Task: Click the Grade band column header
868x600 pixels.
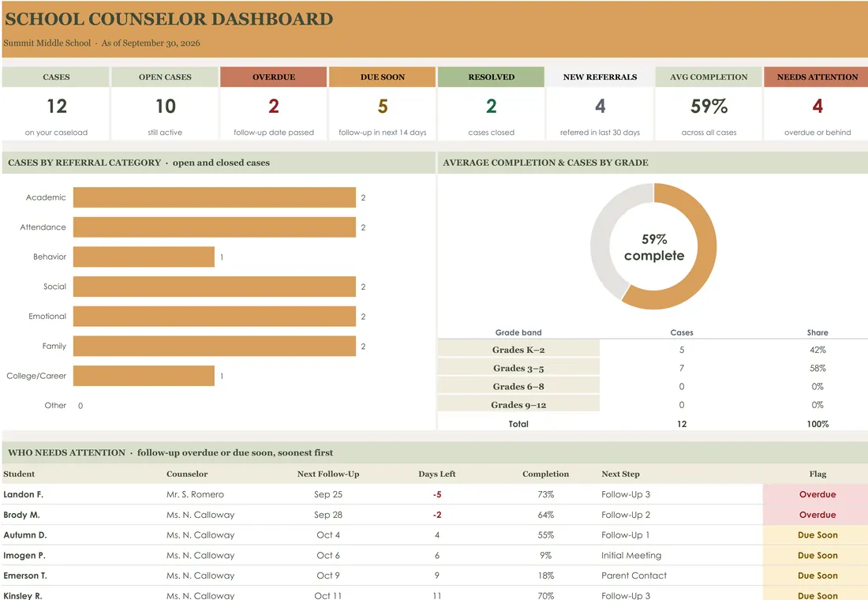Action: click(518, 332)
